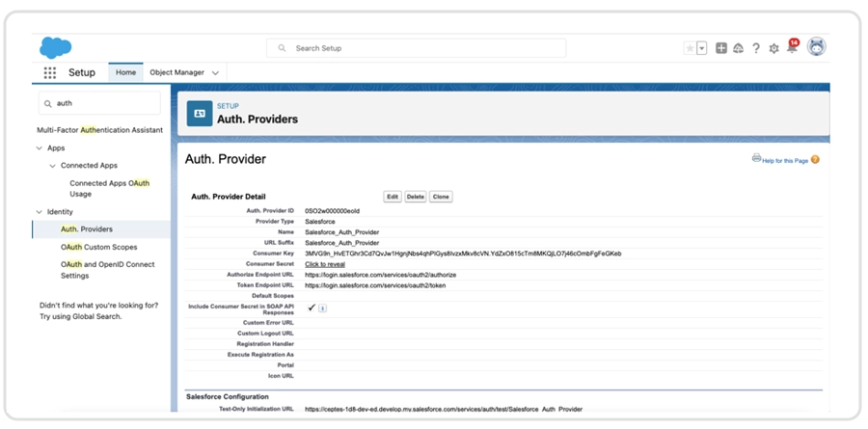The image size is (868, 429).
Task: Collapse the Apps tree section
Action: 39,148
